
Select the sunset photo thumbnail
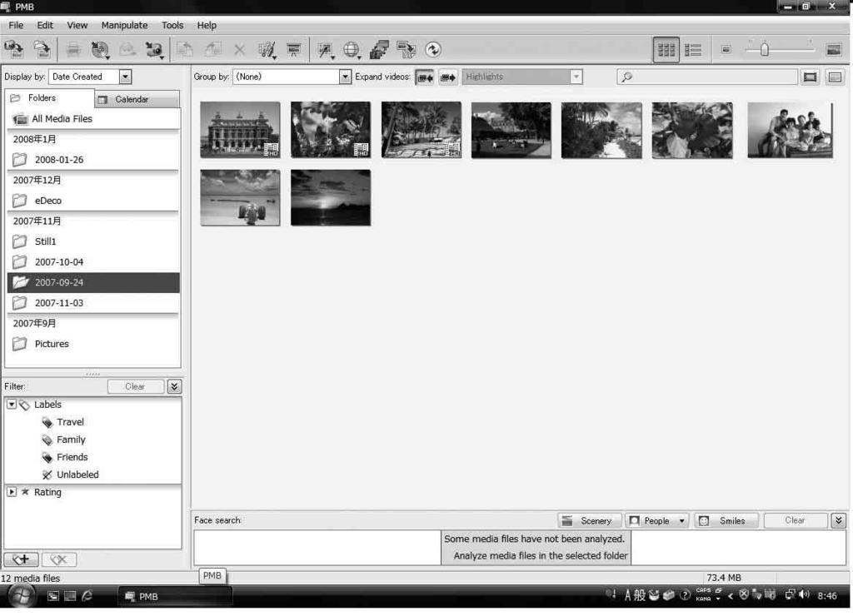click(331, 197)
